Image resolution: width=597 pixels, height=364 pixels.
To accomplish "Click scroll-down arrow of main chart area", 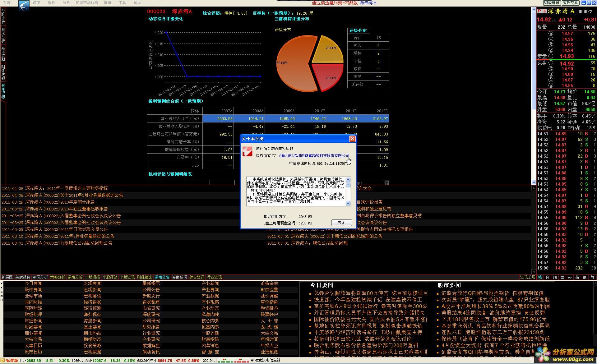I will (534, 182).
